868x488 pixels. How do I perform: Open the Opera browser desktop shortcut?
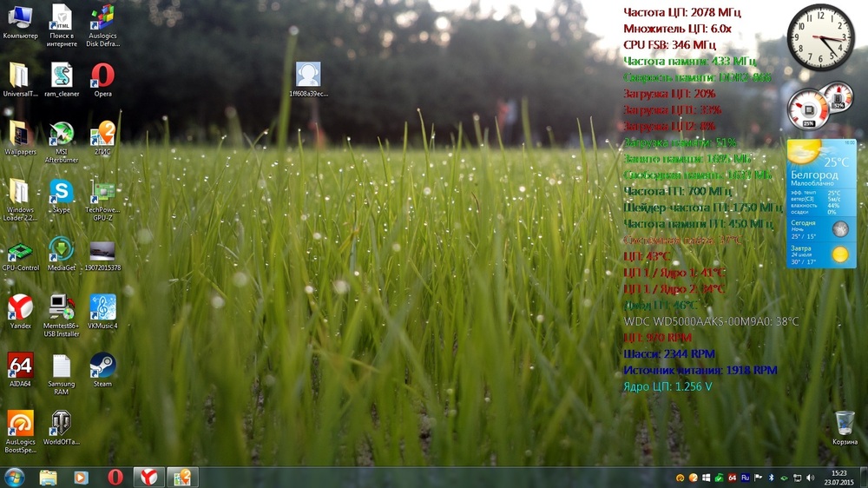click(102, 76)
